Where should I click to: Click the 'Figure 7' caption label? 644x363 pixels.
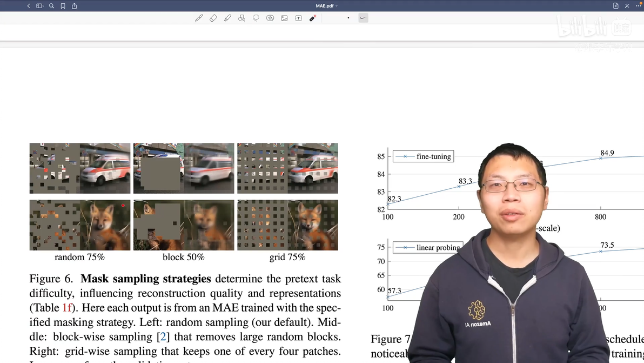click(391, 339)
